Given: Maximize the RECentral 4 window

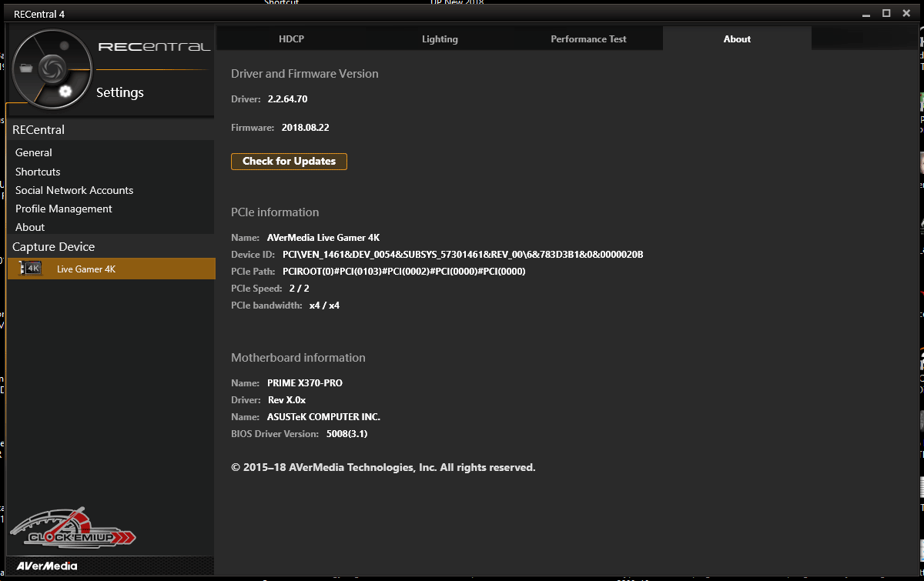Looking at the screenshot, I should (x=886, y=13).
